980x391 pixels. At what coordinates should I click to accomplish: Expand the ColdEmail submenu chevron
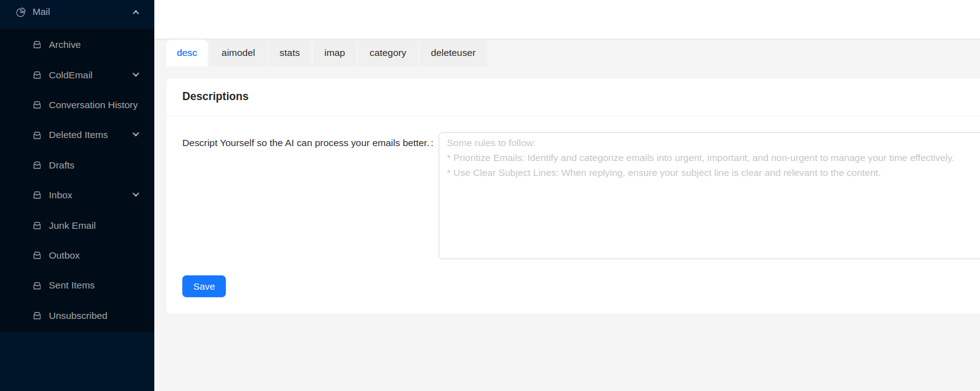(136, 75)
